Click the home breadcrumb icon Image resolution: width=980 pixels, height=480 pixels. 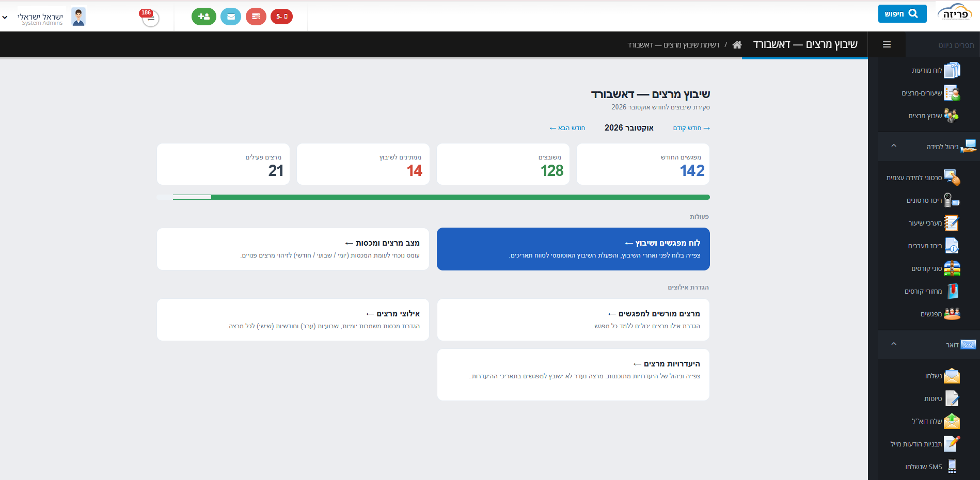[x=737, y=45]
